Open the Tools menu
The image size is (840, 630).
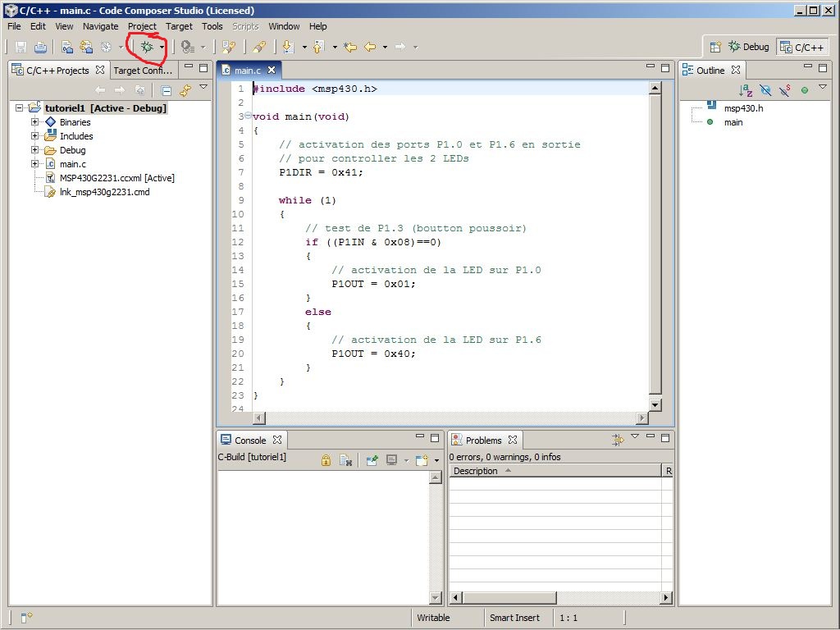(x=212, y=26)
